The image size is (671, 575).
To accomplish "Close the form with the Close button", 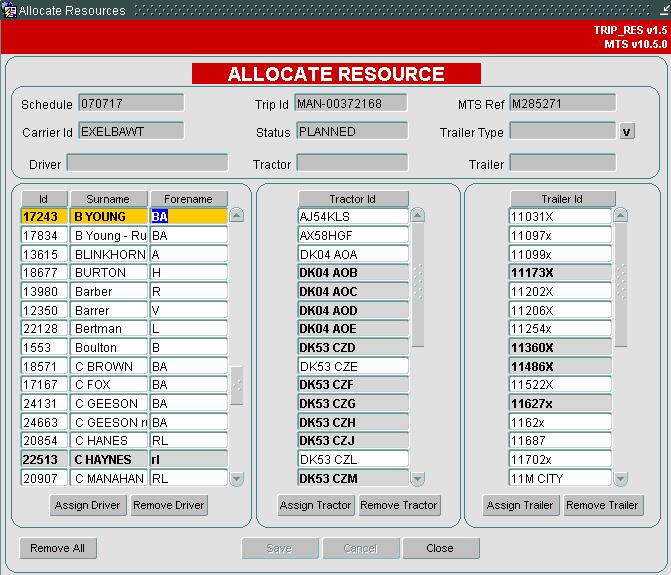I will click(441, 548).
